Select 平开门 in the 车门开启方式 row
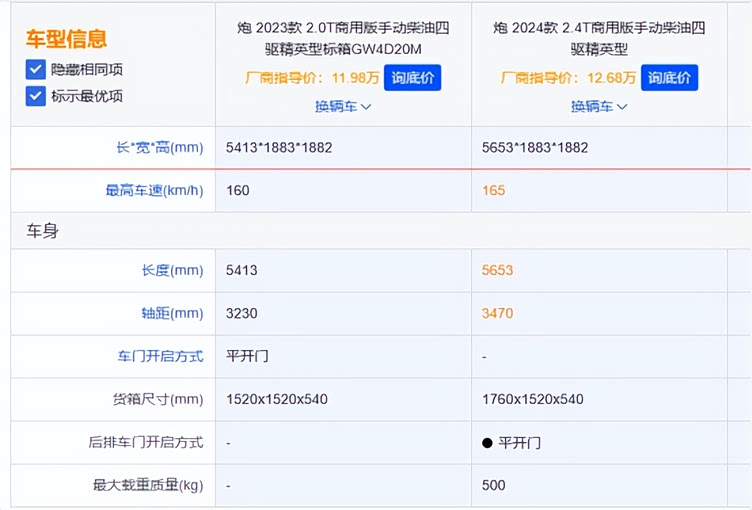This screenshot has height=510, width=752. (247, 356)
